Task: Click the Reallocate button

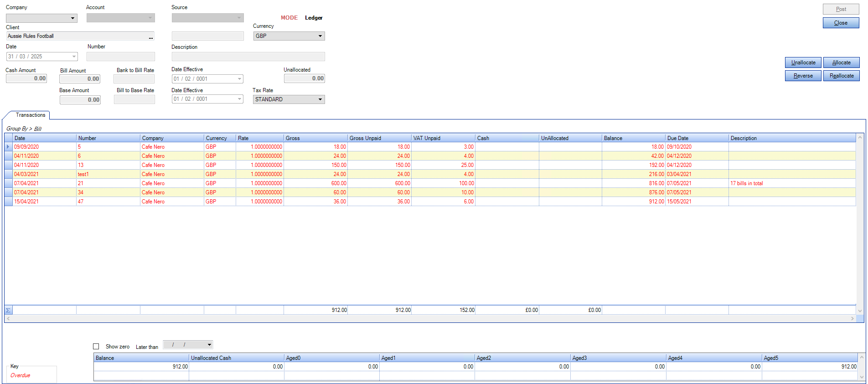Action: [842, 76]
